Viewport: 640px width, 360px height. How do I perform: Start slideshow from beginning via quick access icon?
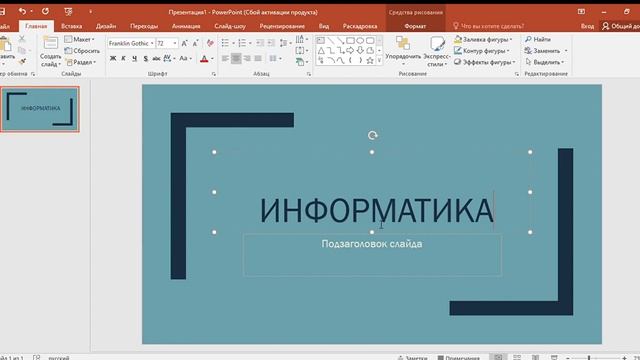click(x=68, y=12)
